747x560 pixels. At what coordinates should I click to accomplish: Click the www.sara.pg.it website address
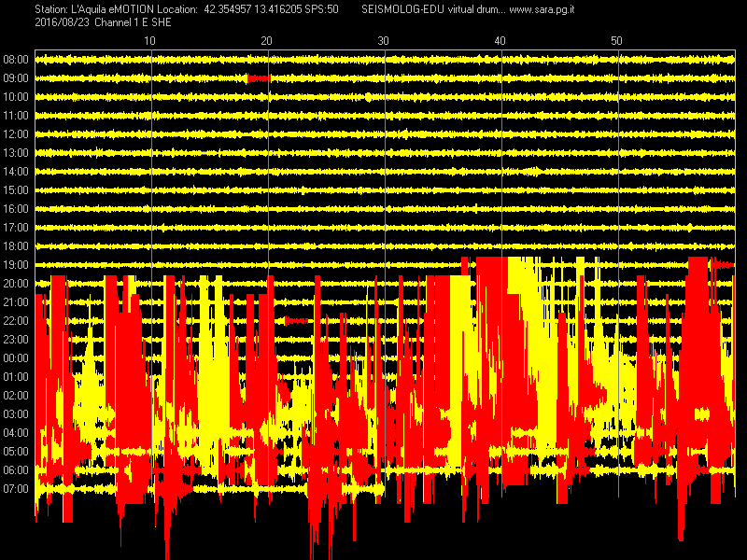pyautogui.click(x=542, y=9)
